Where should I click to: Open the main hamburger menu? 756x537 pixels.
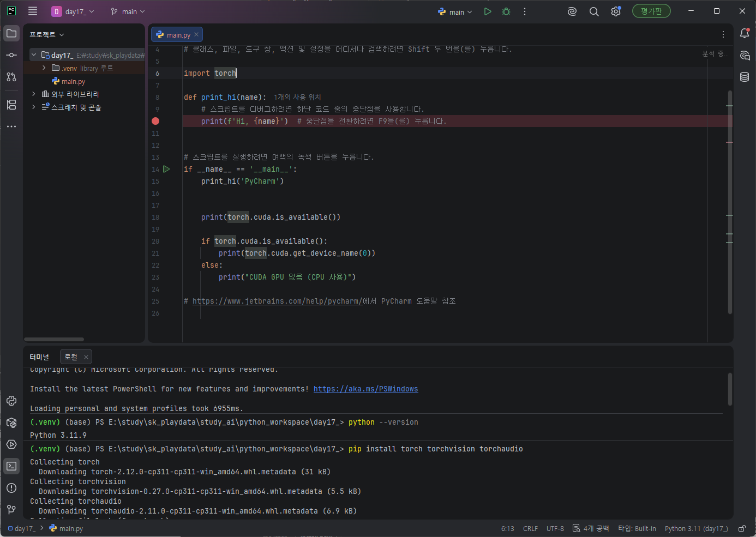[33, 11]
